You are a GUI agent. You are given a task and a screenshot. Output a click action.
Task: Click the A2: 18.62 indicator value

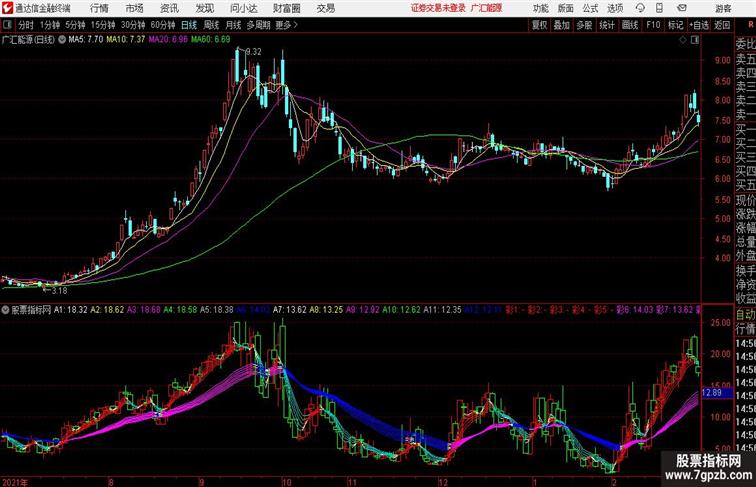pos(107,310)
